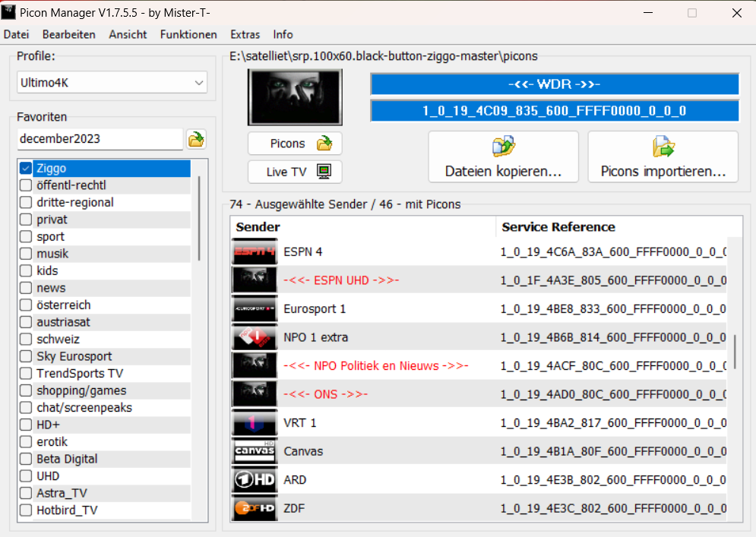Screen dimensions: 756x537
Task: Click the december2023 favorites input field
Action: 100,139
